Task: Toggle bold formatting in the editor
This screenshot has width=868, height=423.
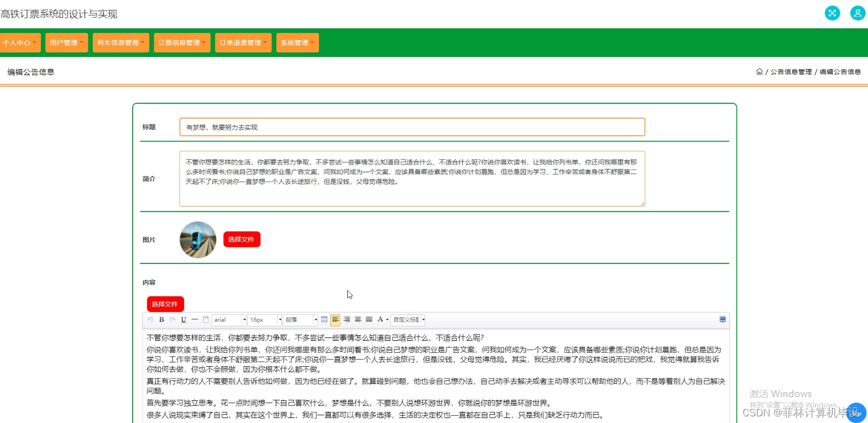Action: pos(161,320)
